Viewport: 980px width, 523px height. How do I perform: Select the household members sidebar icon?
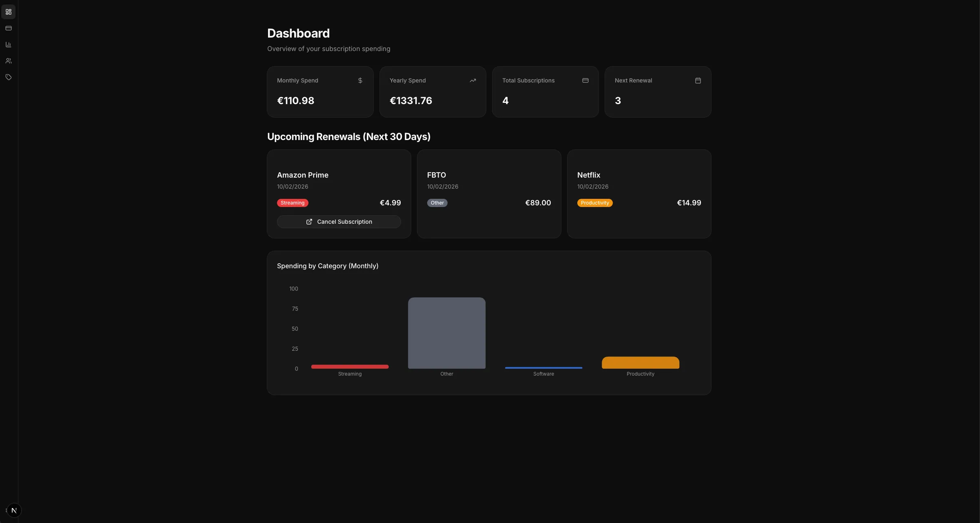click(x=9, y=60)
